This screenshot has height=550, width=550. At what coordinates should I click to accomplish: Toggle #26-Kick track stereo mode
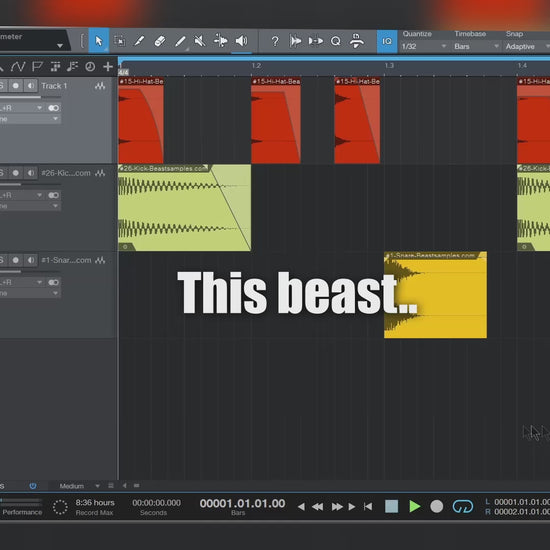click(53, 195)
